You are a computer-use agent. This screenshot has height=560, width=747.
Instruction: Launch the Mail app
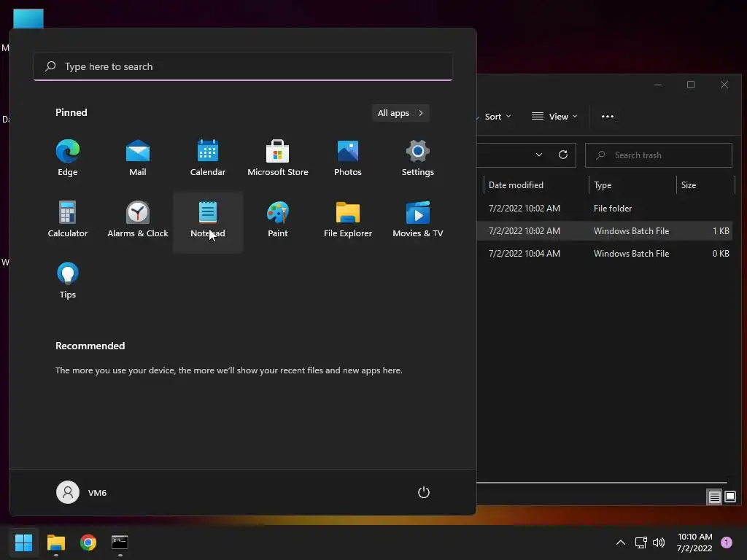138,158
